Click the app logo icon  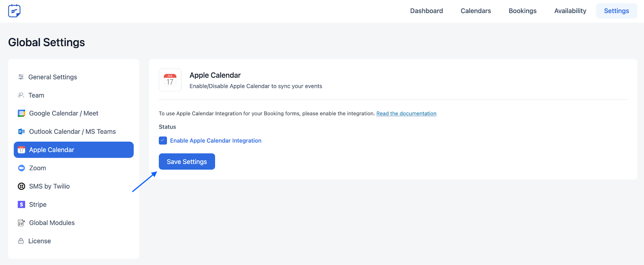14,11
